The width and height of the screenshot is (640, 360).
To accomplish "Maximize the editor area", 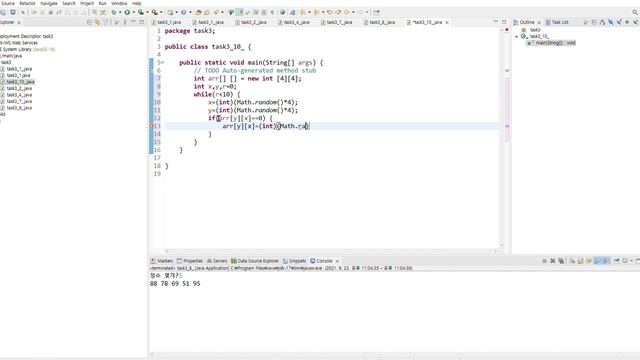I will (504, 22).
